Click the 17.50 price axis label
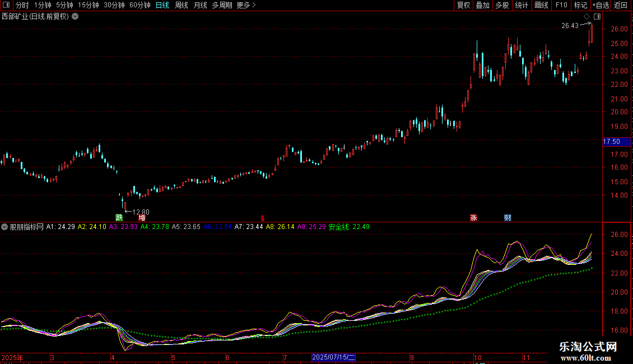 click(616, 142)
